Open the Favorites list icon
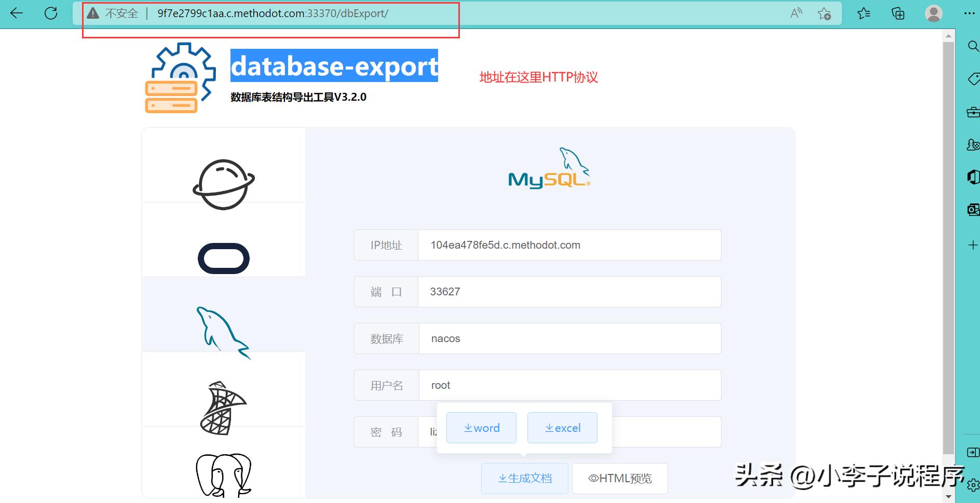This screenshot has height=503, width=980. click(864, 13)
